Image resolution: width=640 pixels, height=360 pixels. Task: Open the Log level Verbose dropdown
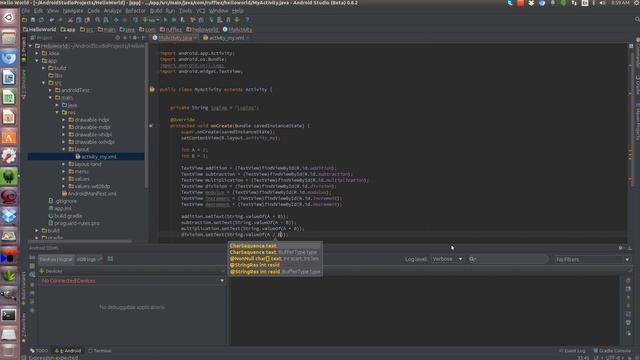[x=447, y=259]
